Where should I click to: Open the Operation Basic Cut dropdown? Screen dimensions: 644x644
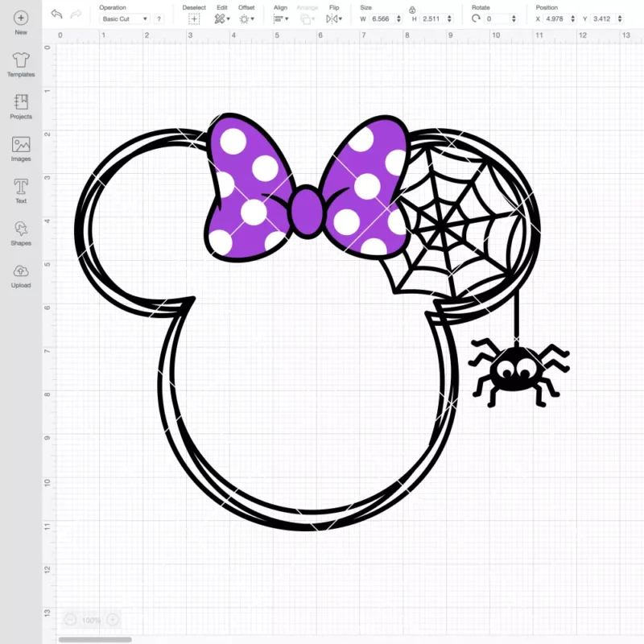click(125, 19)
